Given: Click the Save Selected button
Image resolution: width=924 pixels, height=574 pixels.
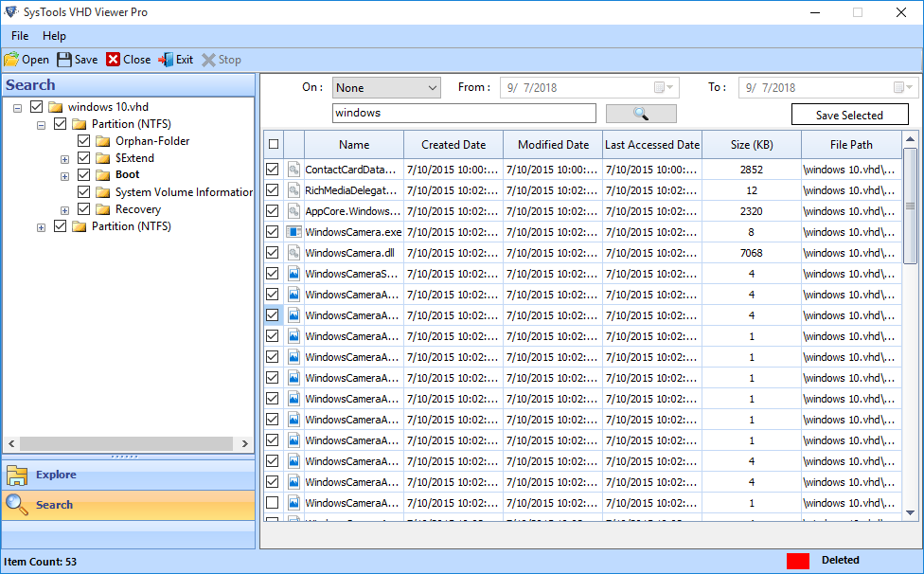Looking at the screenshot, I should coord(850,115).
